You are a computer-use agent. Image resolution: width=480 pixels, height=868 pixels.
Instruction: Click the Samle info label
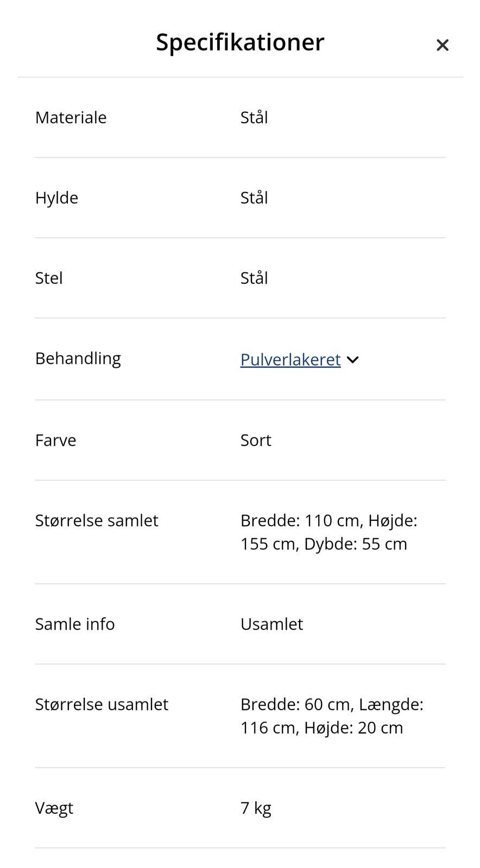click(74, 624)
